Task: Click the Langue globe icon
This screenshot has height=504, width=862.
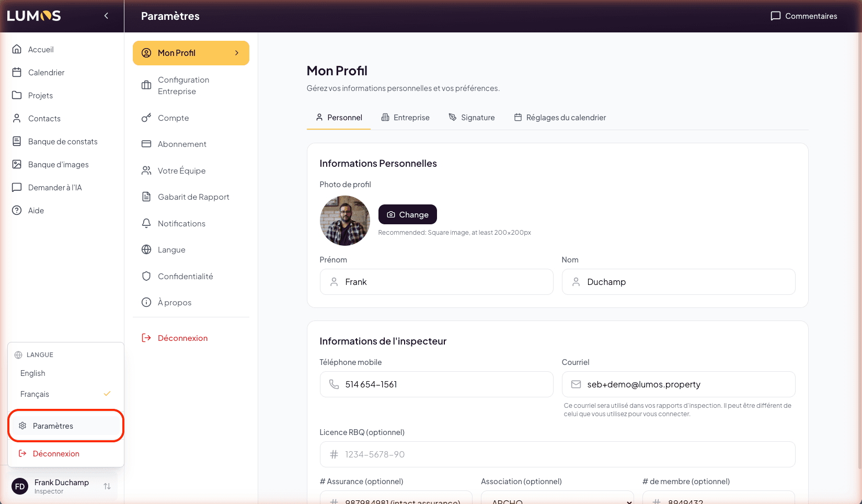Action: [146, 249]
